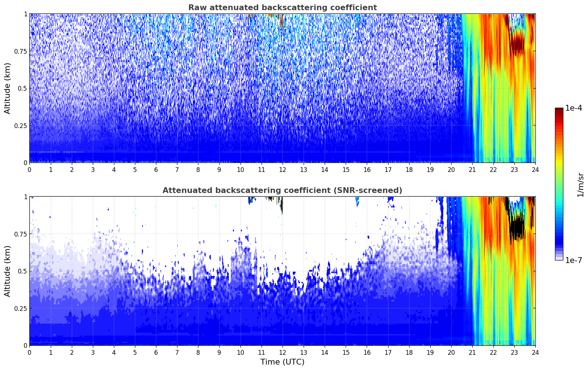Select hour 0 tick on bottom plot axis
Screen dimensions: 588x370
coord(29,352)
